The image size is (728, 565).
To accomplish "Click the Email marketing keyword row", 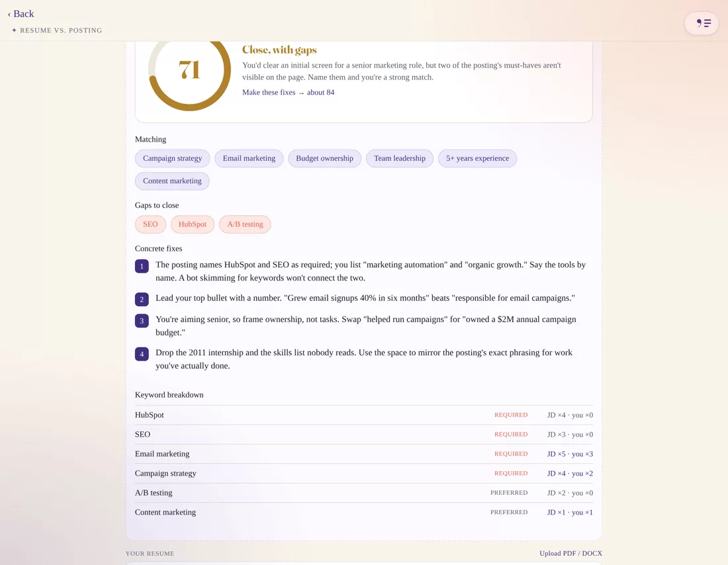I will 363,454.
